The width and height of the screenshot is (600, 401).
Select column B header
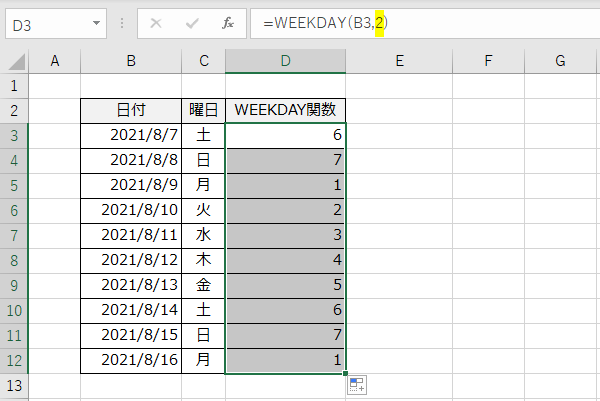(131, 61)
